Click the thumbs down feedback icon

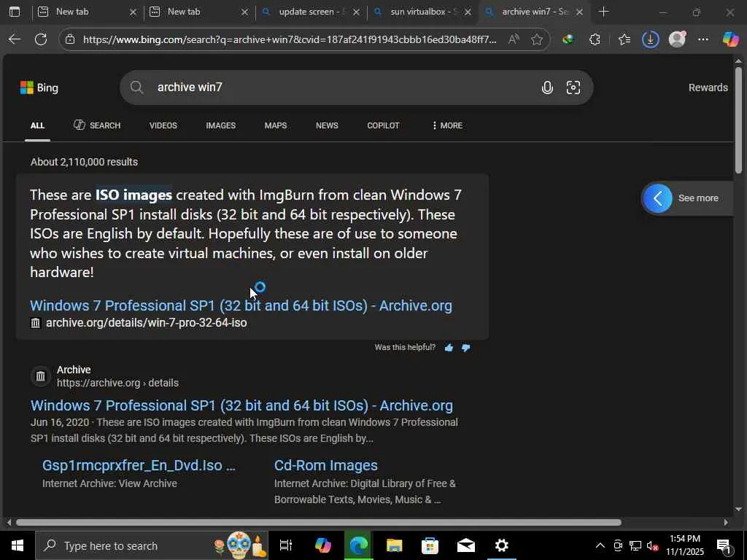[x=466, y=348]
